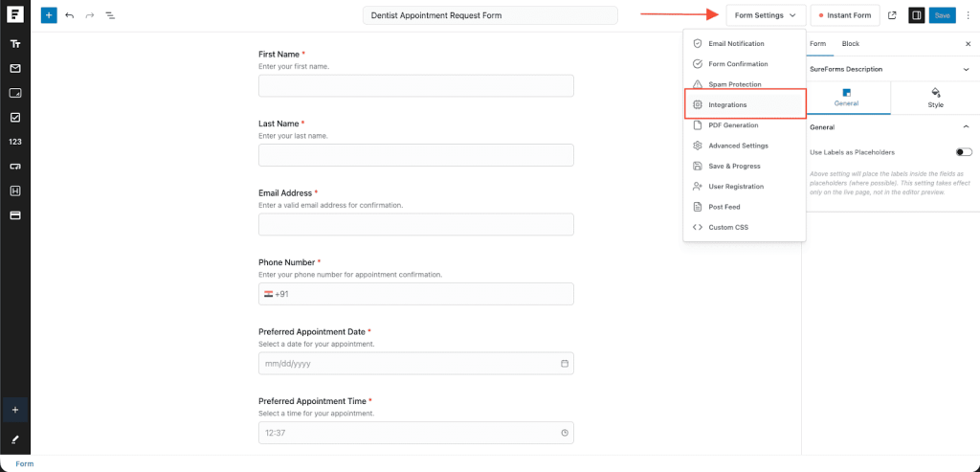Open form preview in new tab icon
The image size is (980, 472).
click(x=892, y=15)
